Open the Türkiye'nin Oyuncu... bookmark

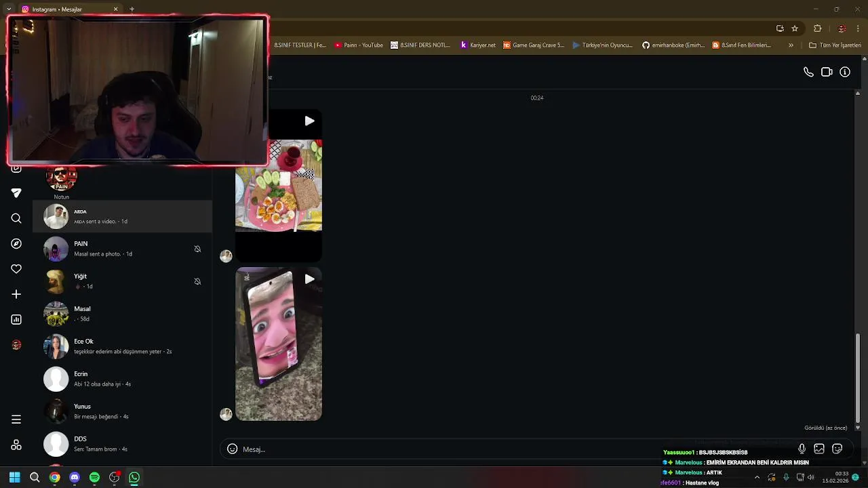point(602,45)
